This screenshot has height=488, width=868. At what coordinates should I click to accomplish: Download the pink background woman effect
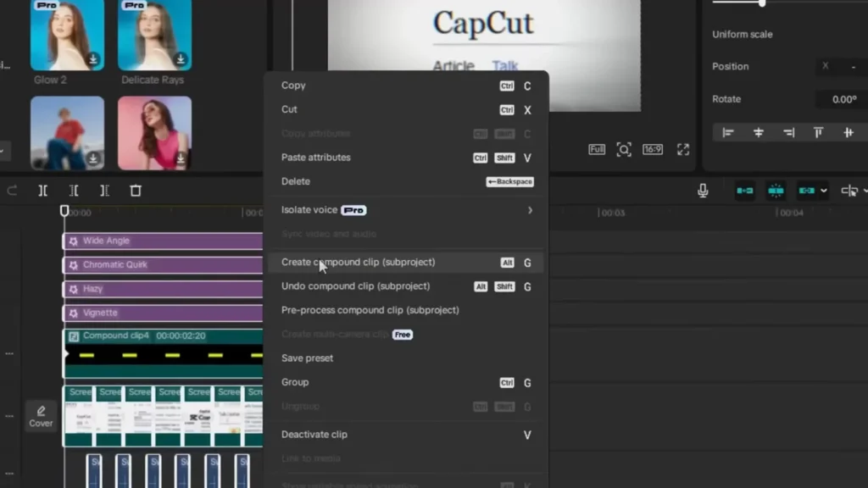[181, 158]
